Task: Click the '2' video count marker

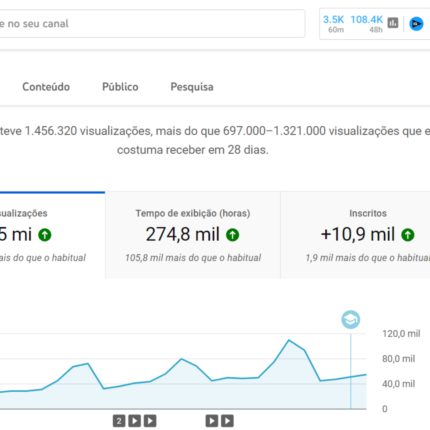Action: click(119, 421)
